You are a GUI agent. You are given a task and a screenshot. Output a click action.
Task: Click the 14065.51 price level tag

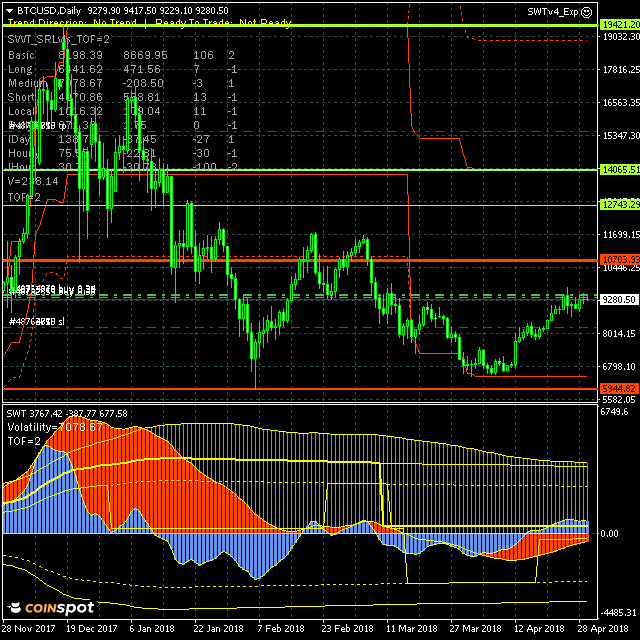click(619, 170)
